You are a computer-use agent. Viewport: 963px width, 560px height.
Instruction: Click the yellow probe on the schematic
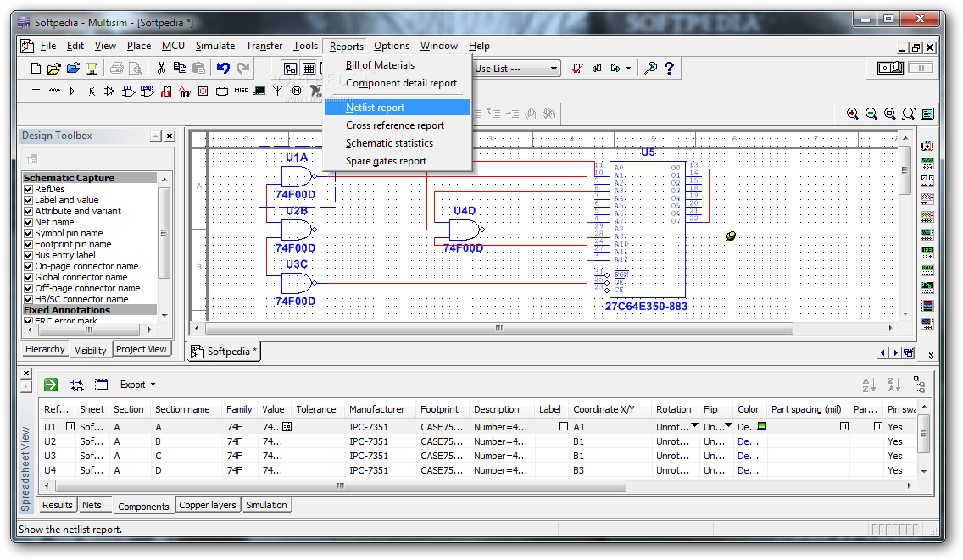pyautogui.click(x=731, y=236)
